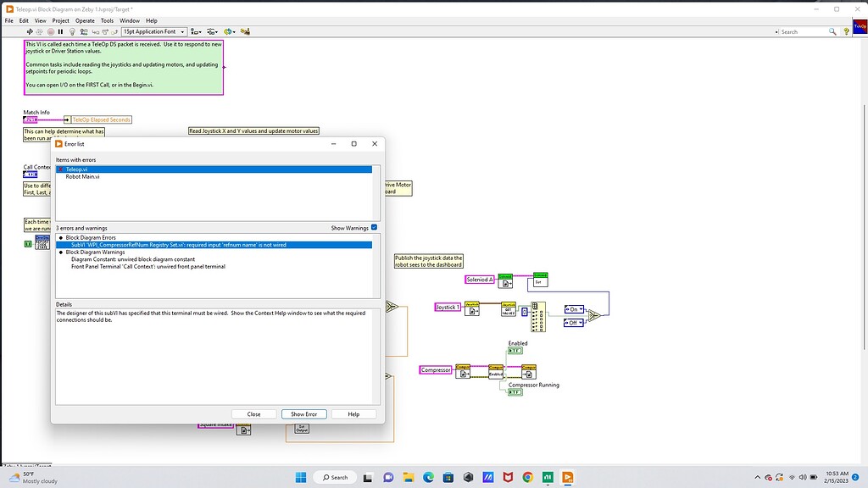Abort execution with the red stop icon

coord(51,31)
